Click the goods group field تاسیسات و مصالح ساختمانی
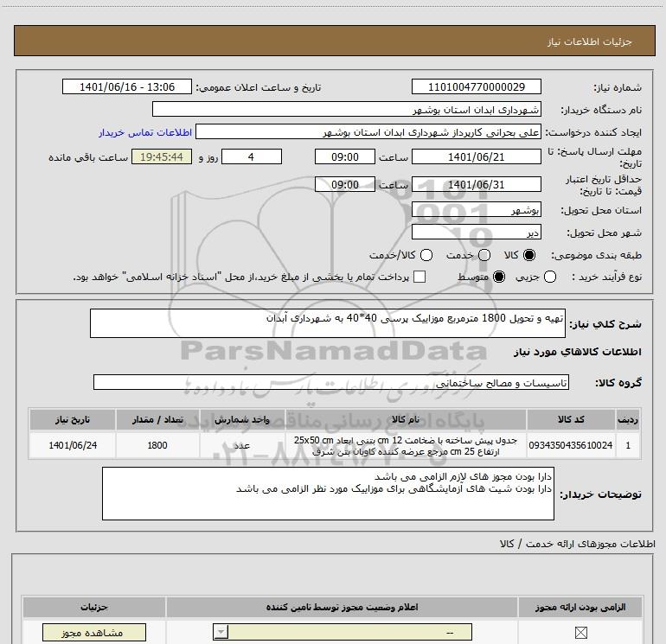Image resolution: width=666 pixels, height=644 pixels. click(331, 382)
